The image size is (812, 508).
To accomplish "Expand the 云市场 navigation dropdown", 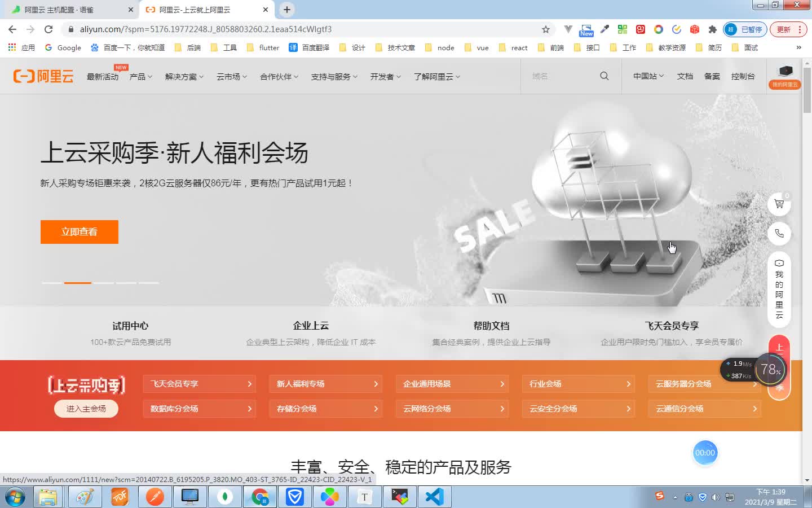I will click(x=232, y=77).
